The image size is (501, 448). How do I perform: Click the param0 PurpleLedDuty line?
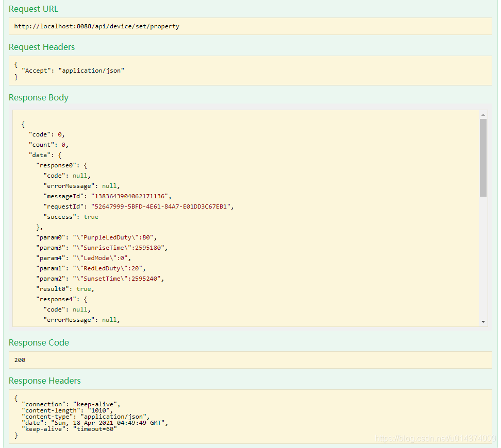96,237
